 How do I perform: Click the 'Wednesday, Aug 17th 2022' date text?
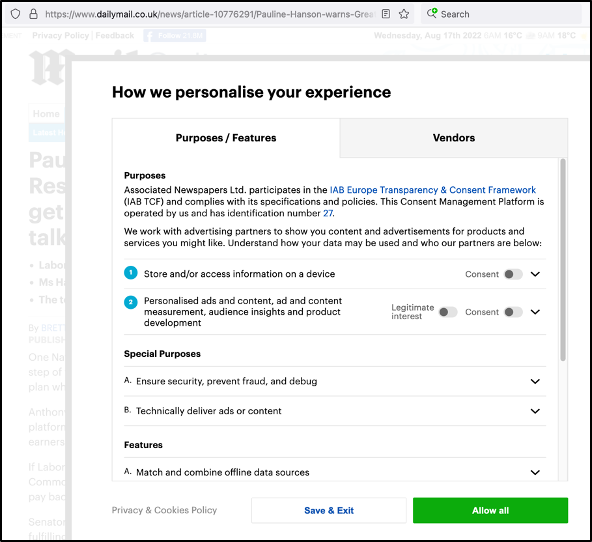(x=427, y=35)
